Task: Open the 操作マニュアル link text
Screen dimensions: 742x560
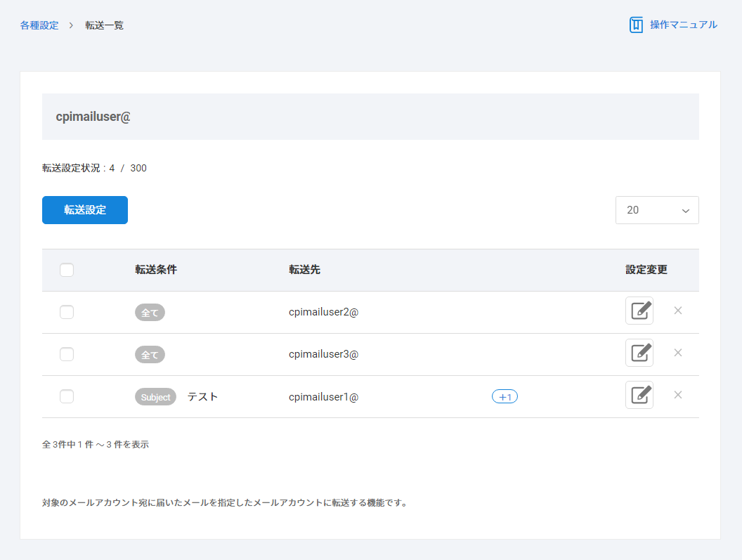Action: (683, 25)
